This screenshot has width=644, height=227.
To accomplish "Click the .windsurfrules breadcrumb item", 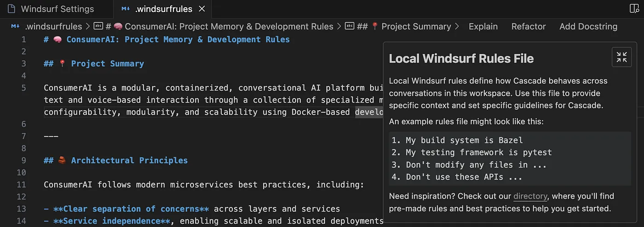I will (x=53, y=27).
